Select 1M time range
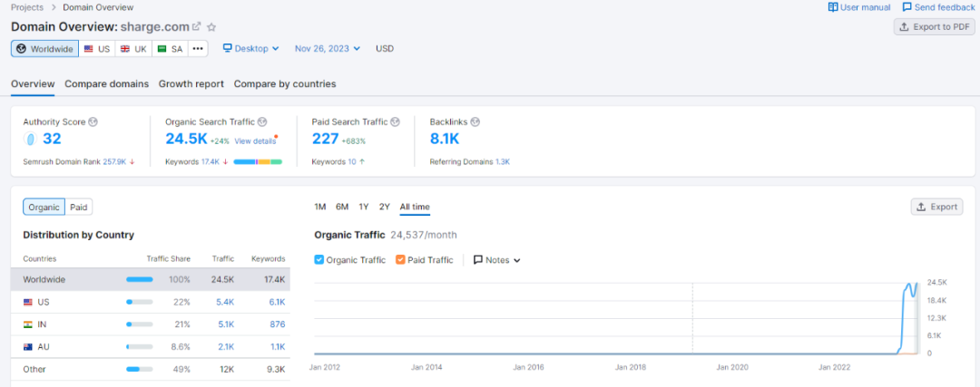980x387 pixels. 320,207
